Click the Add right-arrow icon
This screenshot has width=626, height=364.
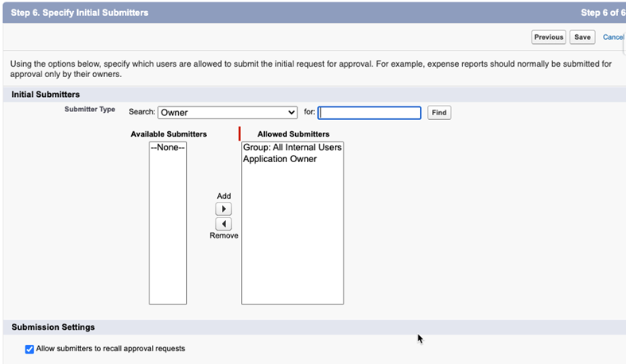click(224, 209)
